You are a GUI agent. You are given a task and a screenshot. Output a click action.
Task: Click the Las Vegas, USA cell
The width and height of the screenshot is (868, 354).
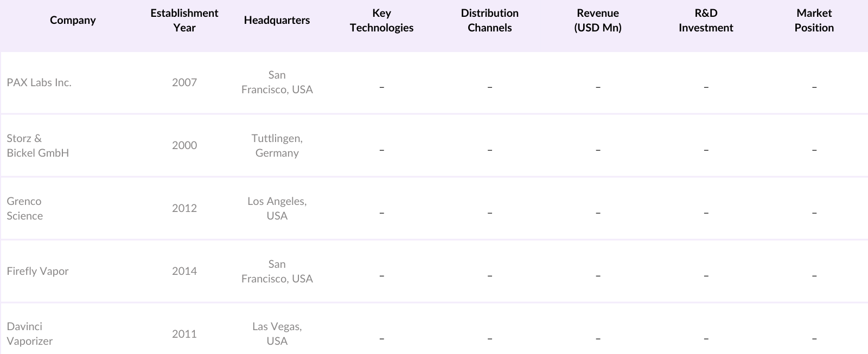pos(277,333)
